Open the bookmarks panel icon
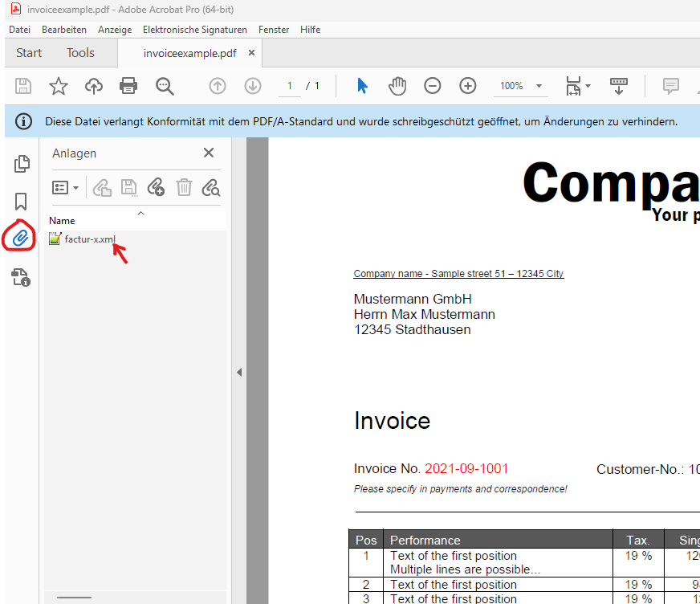The width and height of the screenshot is (700, 604). point(21,201)
